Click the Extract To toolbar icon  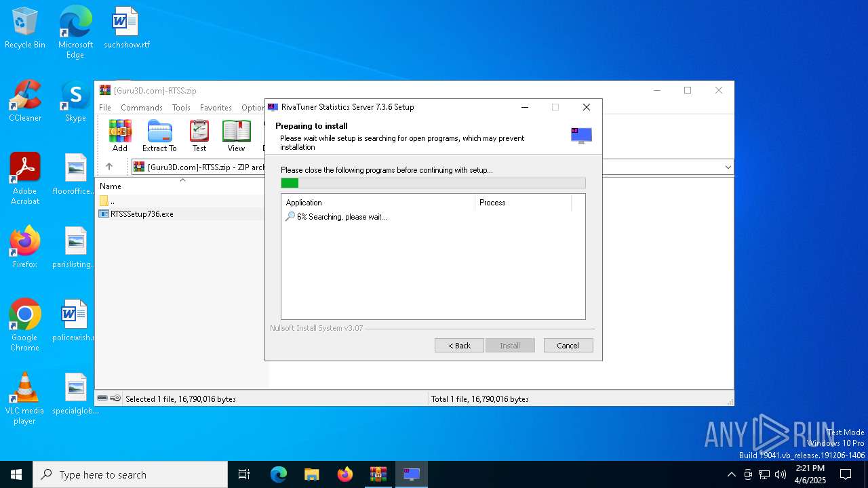pos(159,136)
